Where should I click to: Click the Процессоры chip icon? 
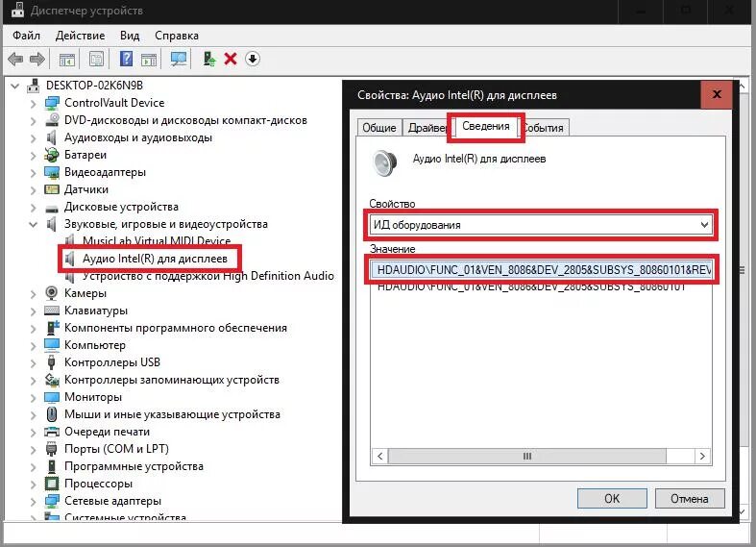coord(52,484)
